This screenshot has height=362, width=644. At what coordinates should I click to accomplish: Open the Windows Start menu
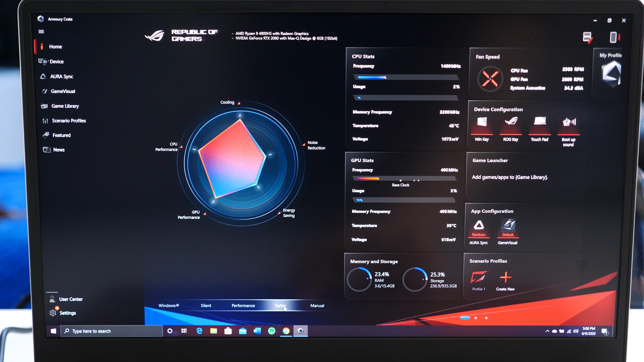[53, 331]
